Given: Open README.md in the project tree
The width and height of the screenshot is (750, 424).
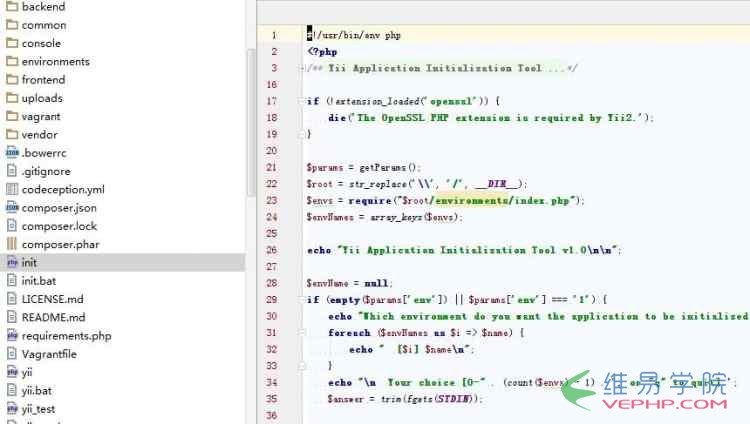Looking at the screenshot, I should [x=54, y=317].
